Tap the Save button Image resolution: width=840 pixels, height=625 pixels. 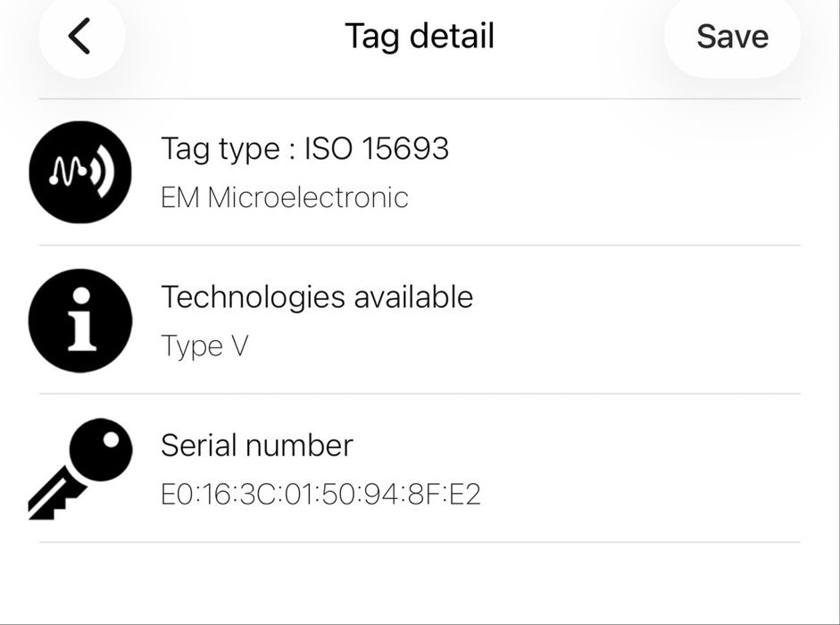(732, 37)
